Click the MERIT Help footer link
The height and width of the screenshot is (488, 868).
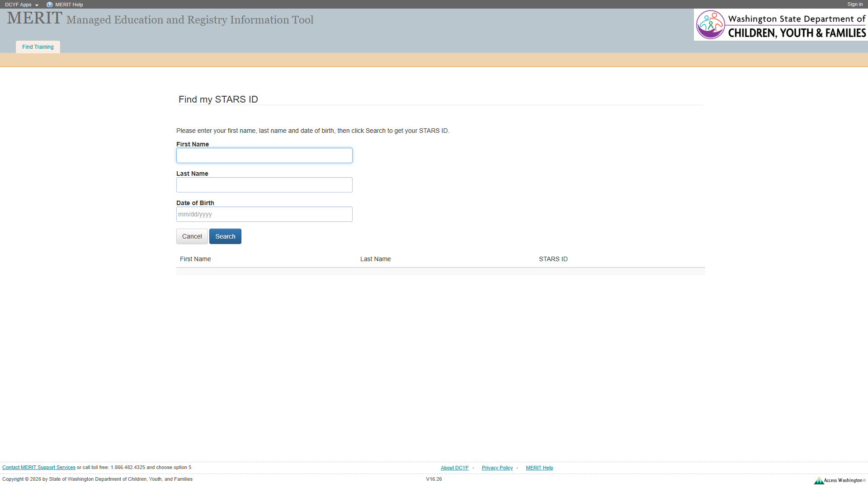[x=539, y=468]
